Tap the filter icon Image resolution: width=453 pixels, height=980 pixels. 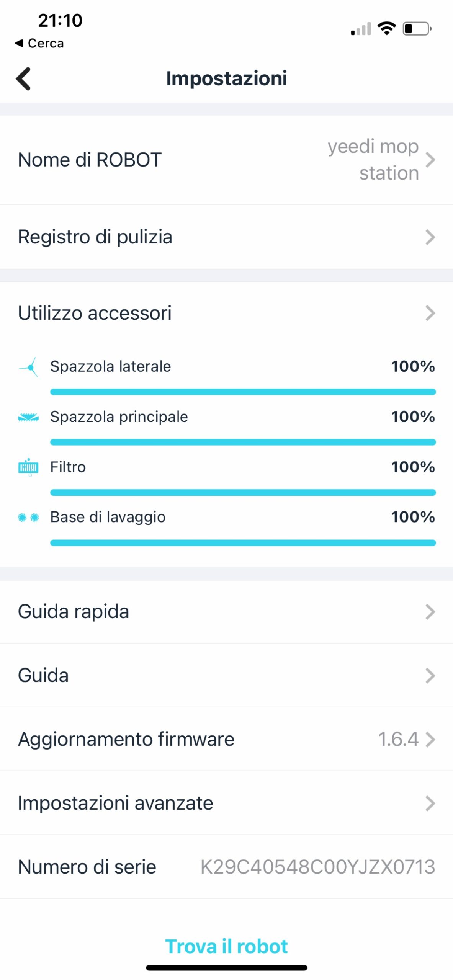[28, 467]
